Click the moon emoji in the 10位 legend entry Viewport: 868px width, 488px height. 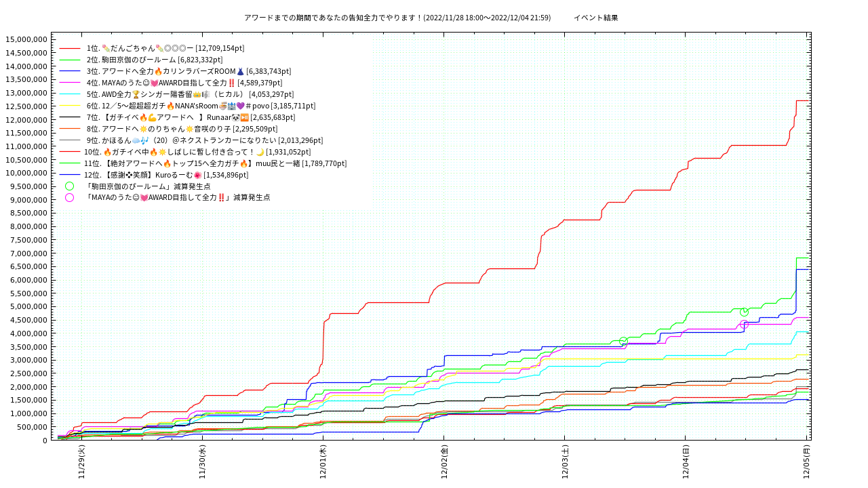[x=260, y=152]
